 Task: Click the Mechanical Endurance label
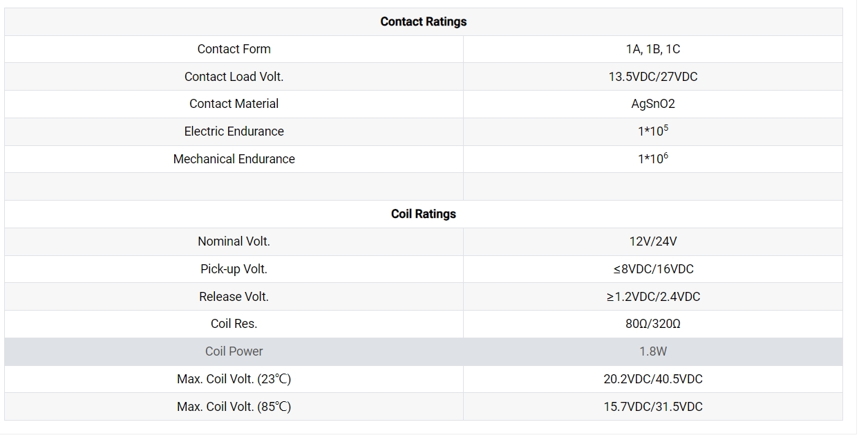[234, 159]
